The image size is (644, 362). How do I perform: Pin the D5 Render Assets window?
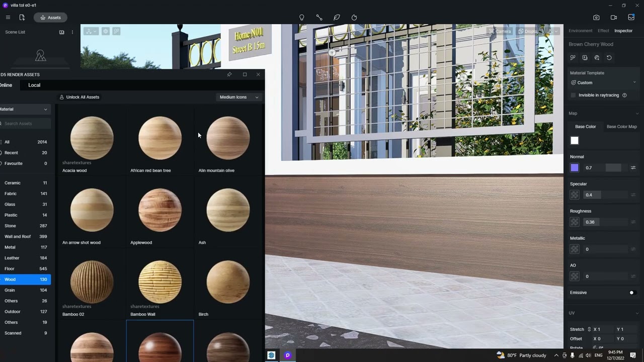tap(229, 74)
